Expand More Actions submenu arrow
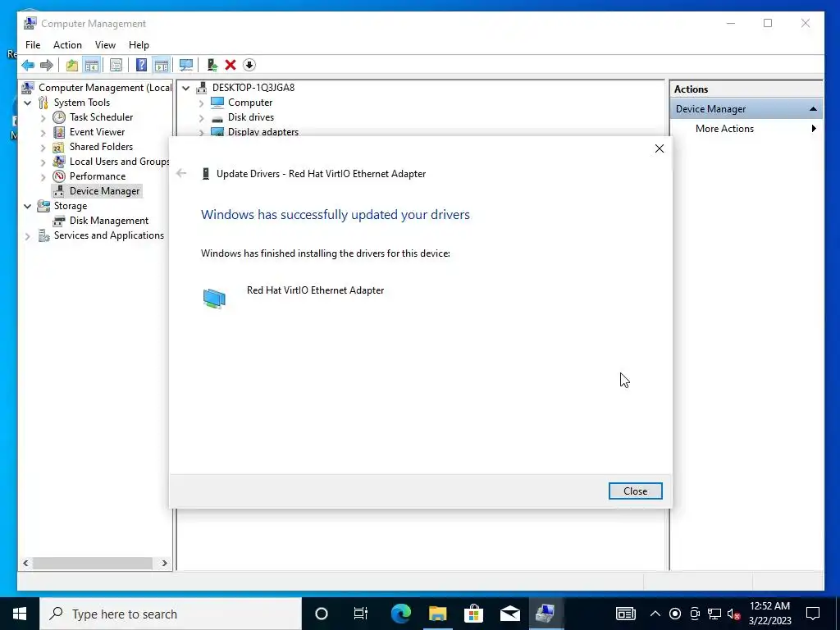 click(x=814, y=129)
